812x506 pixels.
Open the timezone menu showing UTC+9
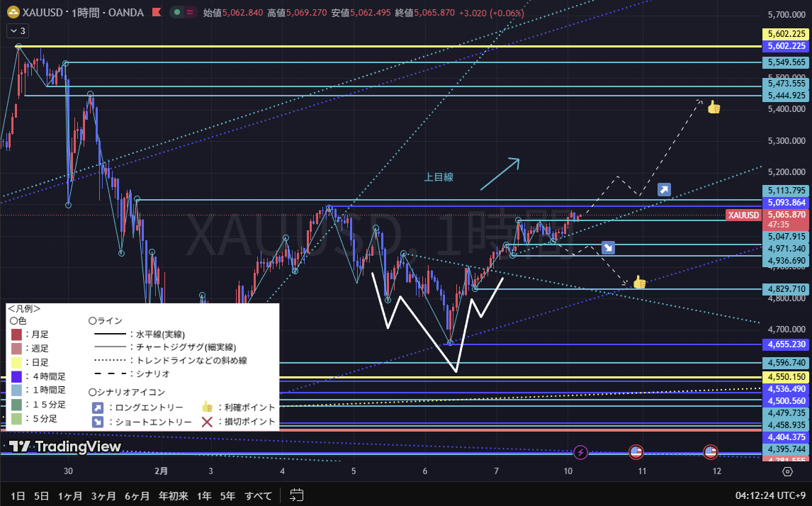pyautogui.click(x=772, y=495)
